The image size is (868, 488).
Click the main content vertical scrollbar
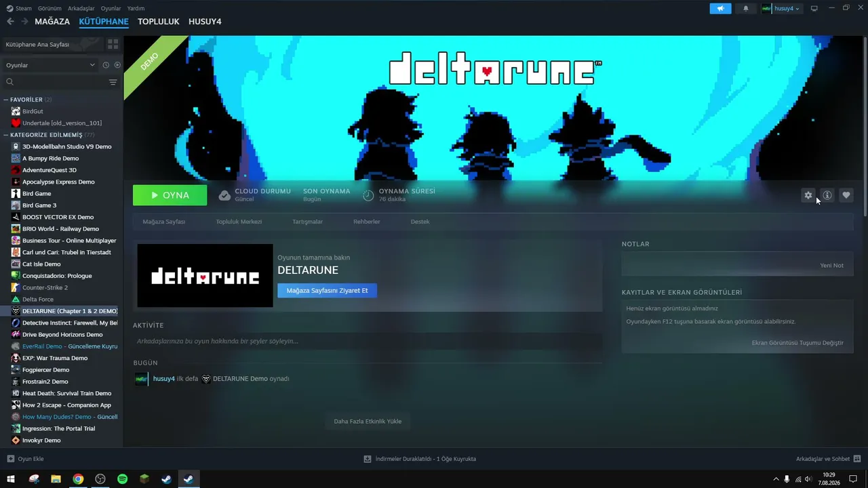point(865,125)
